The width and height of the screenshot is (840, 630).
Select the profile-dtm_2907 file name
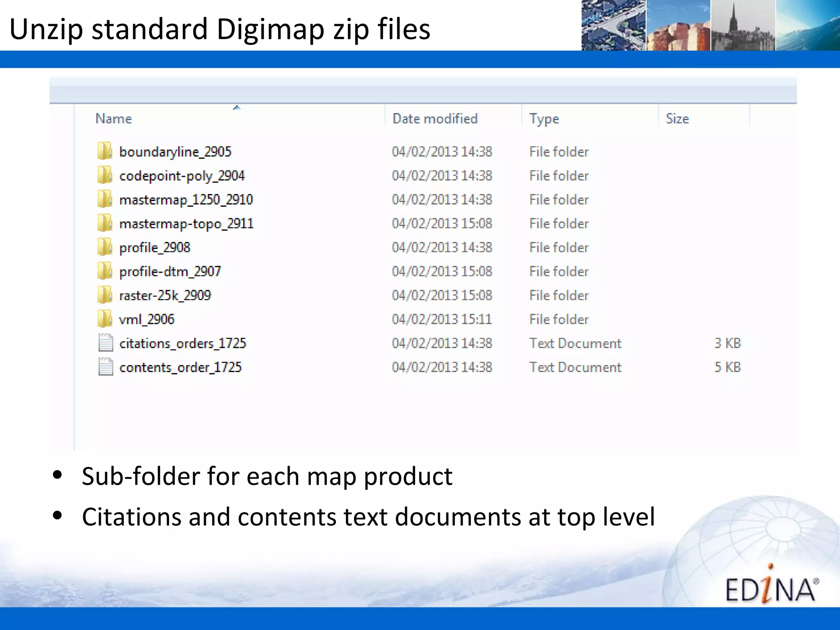(170, 272)
